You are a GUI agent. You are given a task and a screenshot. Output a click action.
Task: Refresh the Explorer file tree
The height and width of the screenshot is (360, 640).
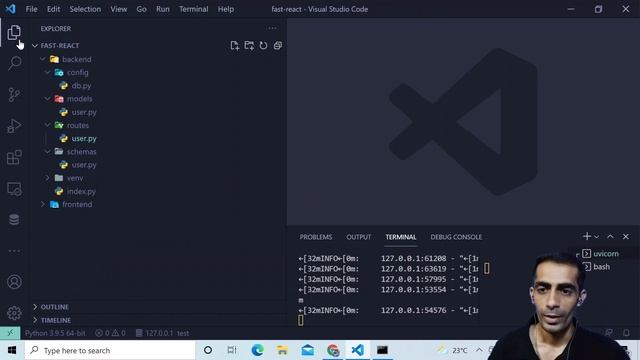pyautogui.click(x=263, y=45)
